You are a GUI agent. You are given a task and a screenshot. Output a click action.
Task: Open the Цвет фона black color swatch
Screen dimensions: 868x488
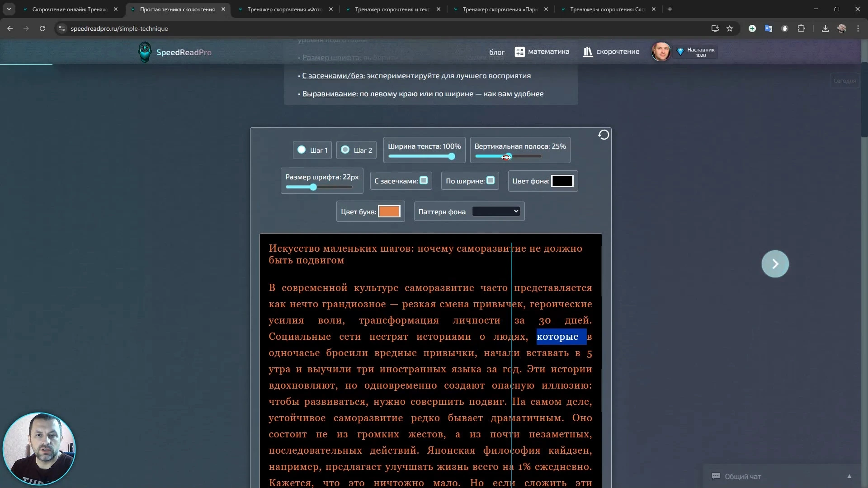(x=562, y=181)
